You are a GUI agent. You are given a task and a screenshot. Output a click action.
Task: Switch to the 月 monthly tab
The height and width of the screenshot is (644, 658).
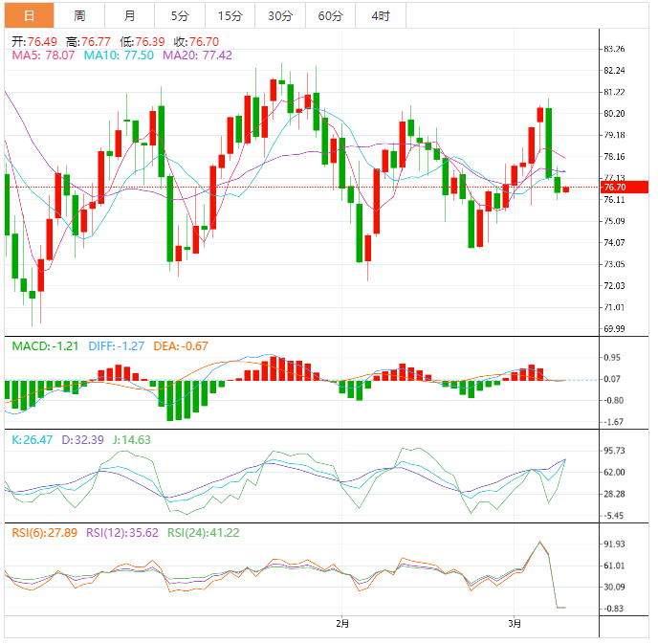pos(129,15)
